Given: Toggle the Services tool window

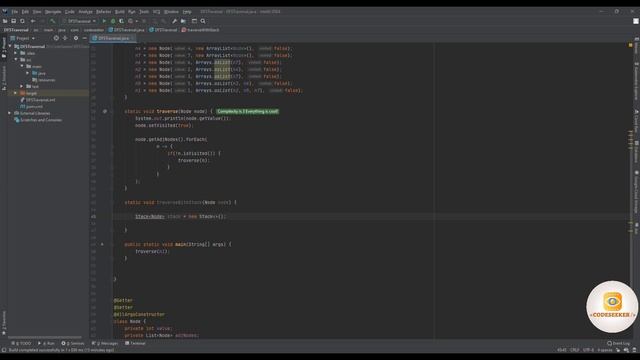Looking at the screenshot, I should pos(73,343).
